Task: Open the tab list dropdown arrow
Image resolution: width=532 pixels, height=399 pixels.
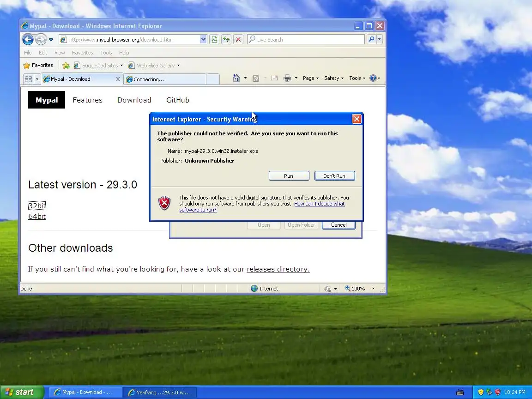Action: 37,79
